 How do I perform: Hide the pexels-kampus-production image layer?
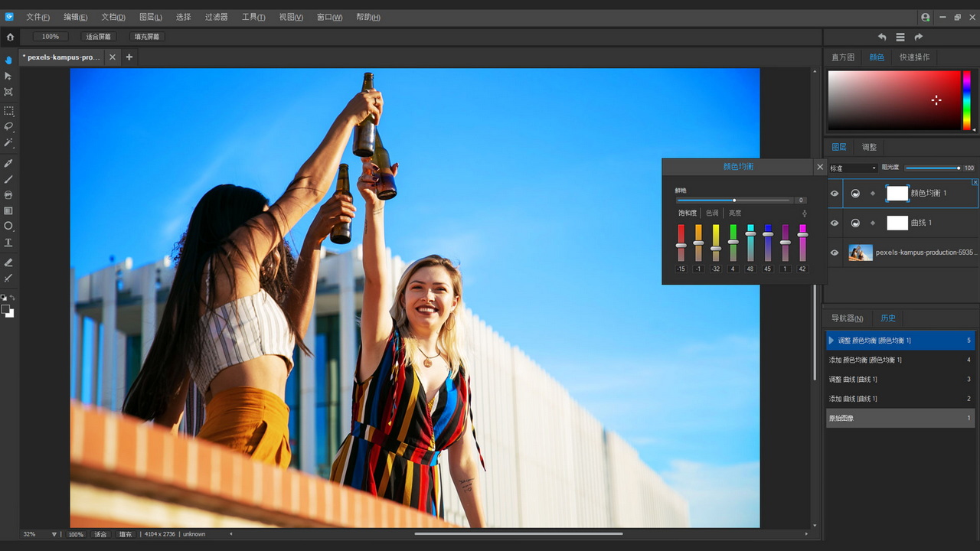pyautogui.click(x=835, y=253)
